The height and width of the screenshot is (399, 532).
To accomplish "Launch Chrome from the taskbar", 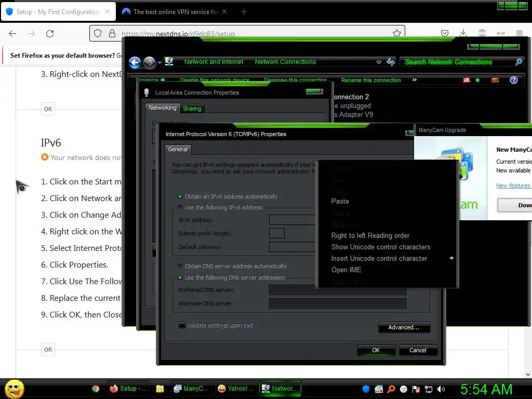I will tap(96, 389).
